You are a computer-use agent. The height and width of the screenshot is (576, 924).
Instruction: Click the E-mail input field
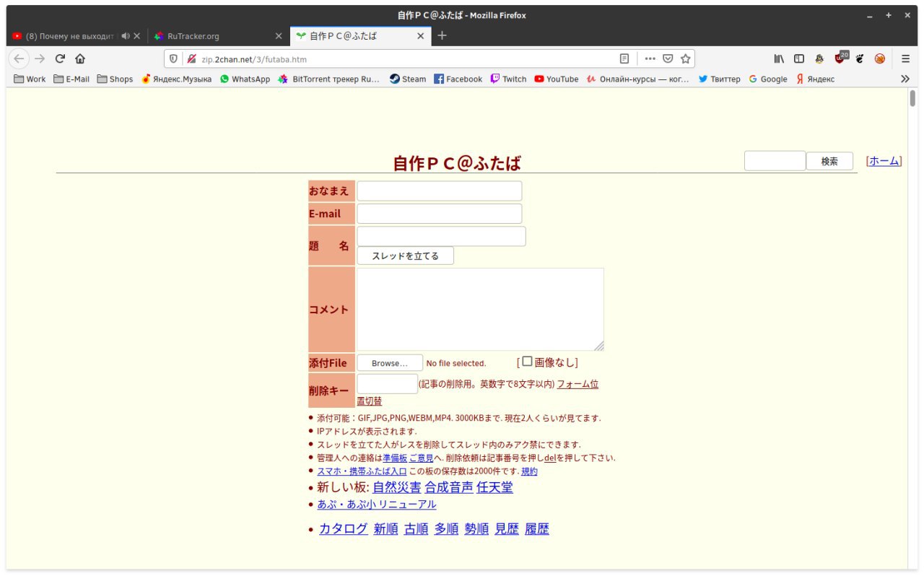pos(439,214)
